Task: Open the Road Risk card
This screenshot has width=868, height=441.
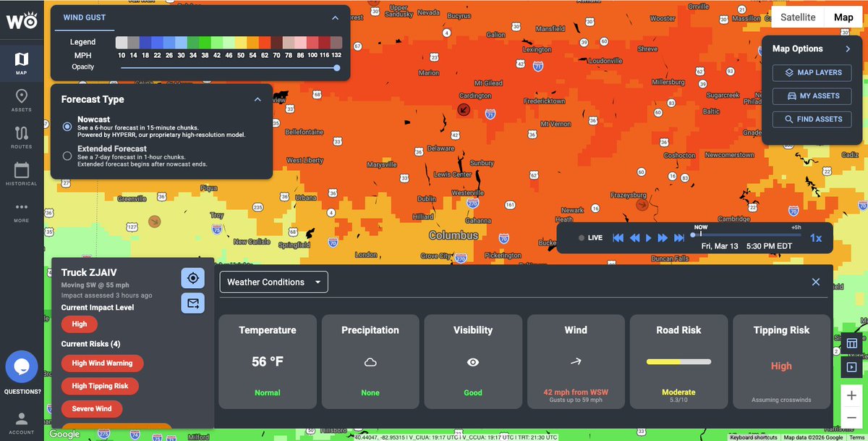Action: [678, 361]
